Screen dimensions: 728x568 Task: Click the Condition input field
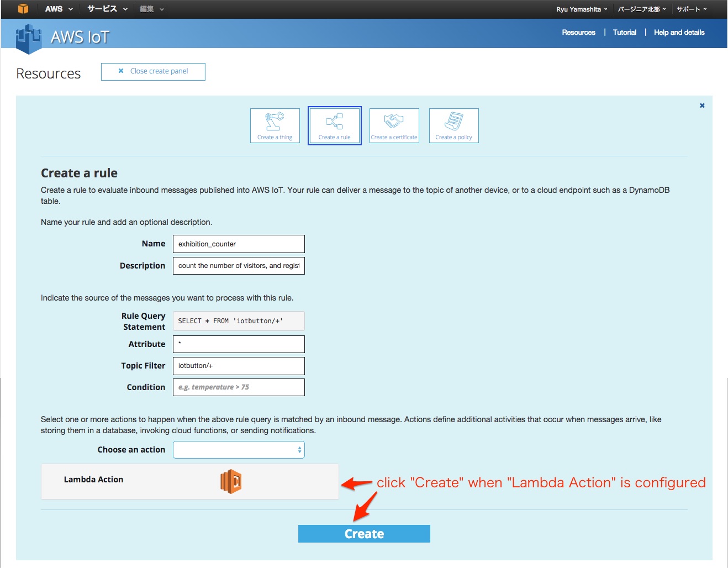pos(239,387)
